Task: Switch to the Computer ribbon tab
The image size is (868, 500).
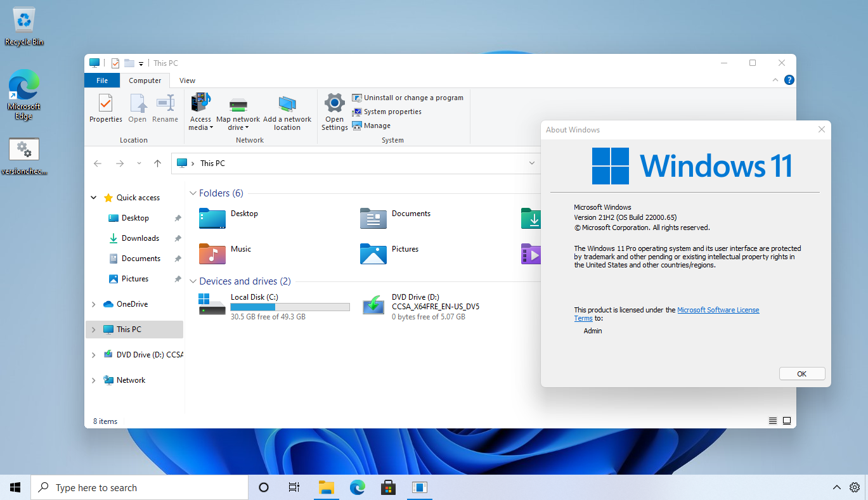Action: [145, 80]
